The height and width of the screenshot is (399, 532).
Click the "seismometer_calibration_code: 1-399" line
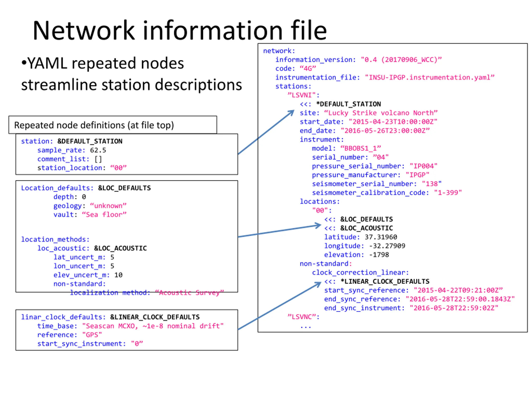point(387,193)
